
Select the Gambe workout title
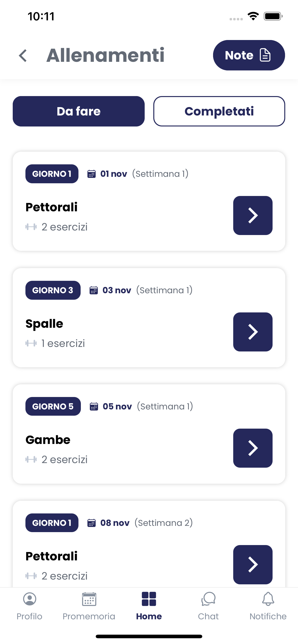[x=48, y=440]
